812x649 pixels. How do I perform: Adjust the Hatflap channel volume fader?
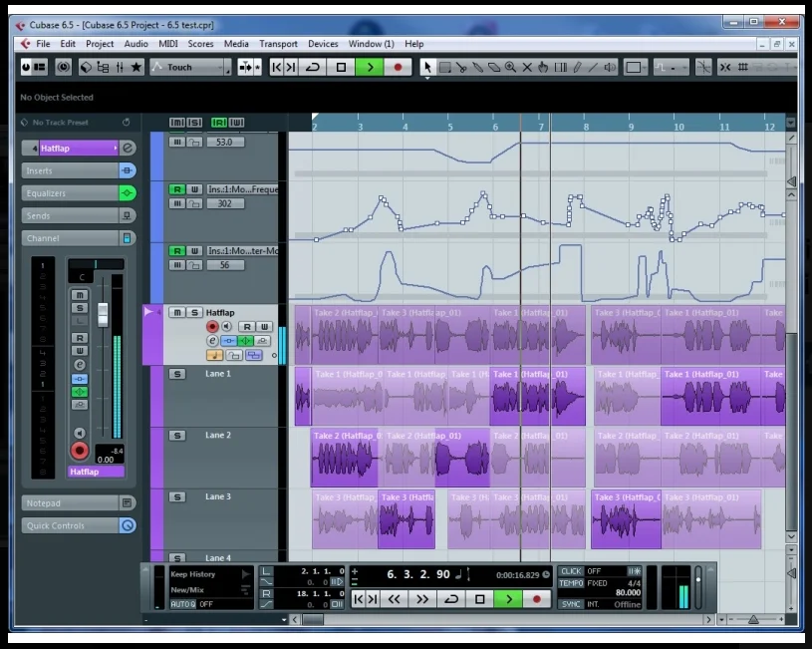tap(103, 315)
